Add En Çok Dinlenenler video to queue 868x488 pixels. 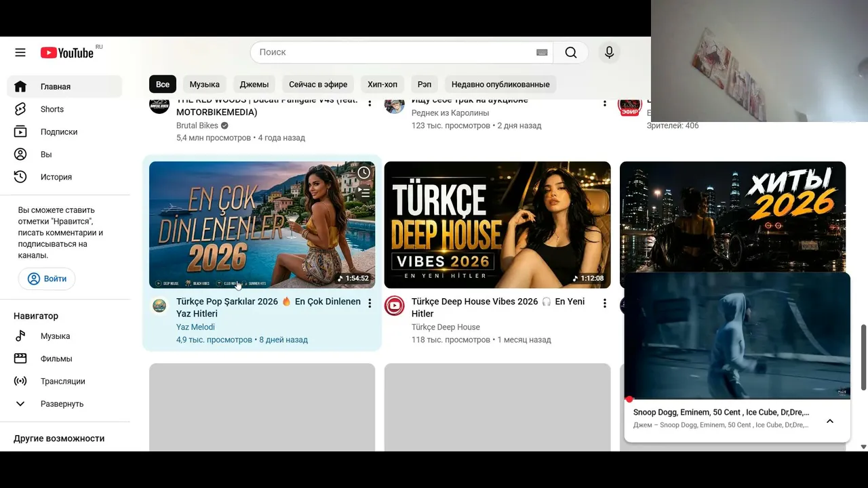(364, 193)
